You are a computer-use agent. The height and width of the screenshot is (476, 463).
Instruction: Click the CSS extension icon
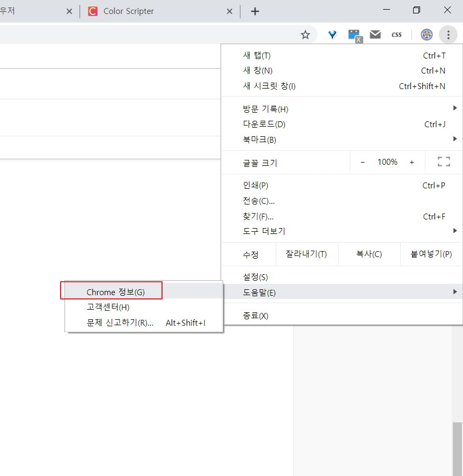tap(396, 34)
